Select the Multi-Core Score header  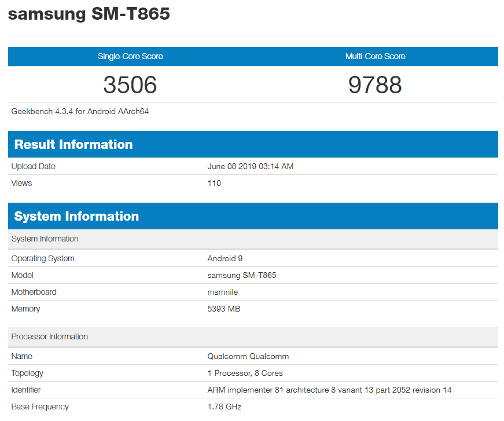[375, 56]
